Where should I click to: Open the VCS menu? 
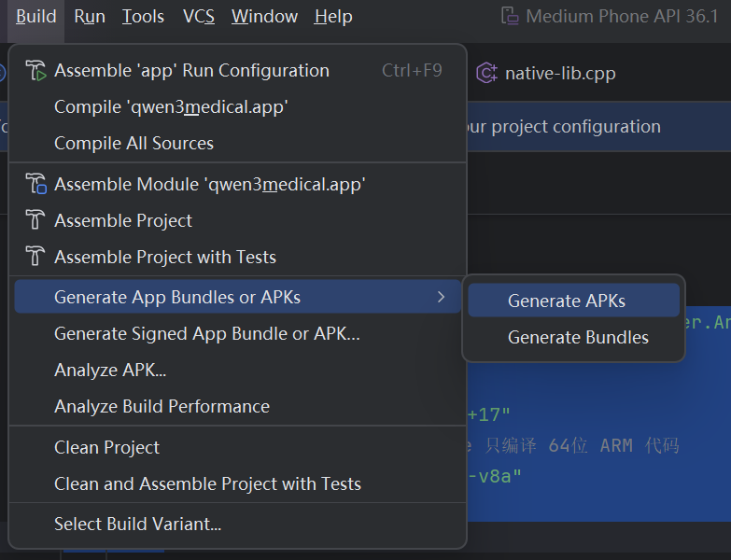(199, 17)
